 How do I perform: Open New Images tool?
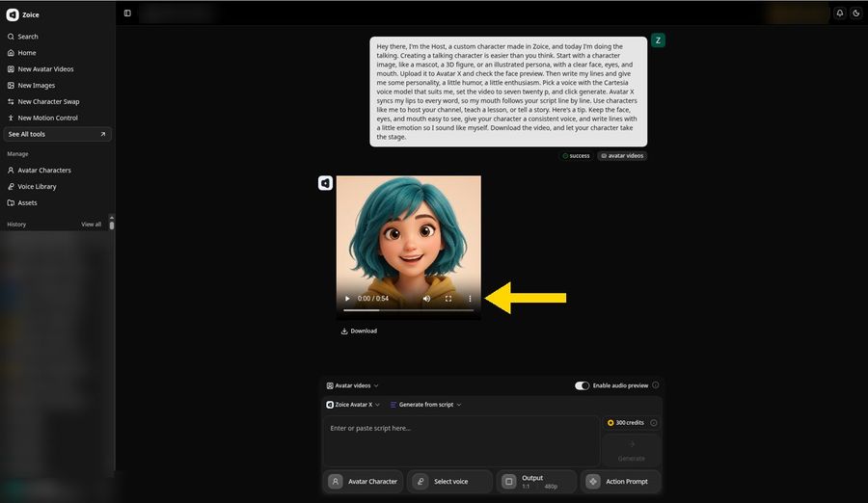(31, 85)
